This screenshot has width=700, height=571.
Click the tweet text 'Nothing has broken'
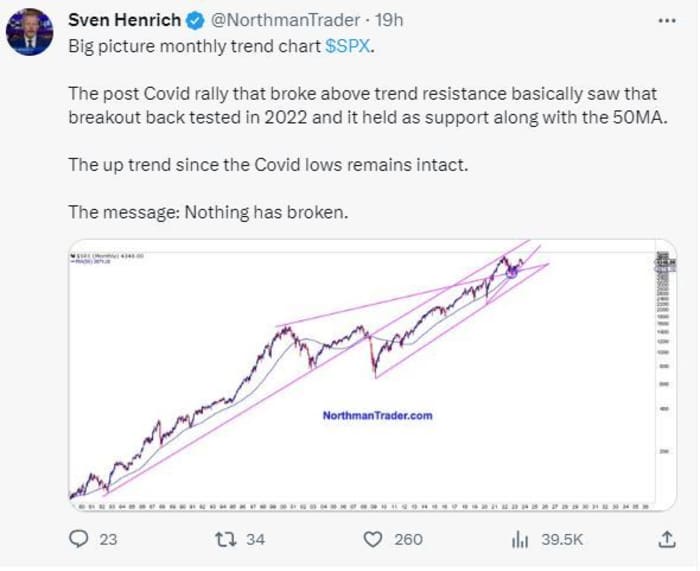266,212
